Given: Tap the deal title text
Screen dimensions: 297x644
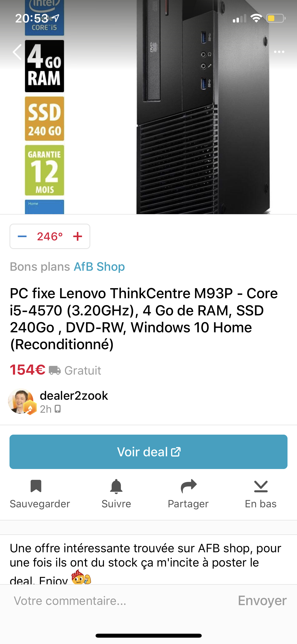Looking at the screenshot, I should (x=144, y=319).
